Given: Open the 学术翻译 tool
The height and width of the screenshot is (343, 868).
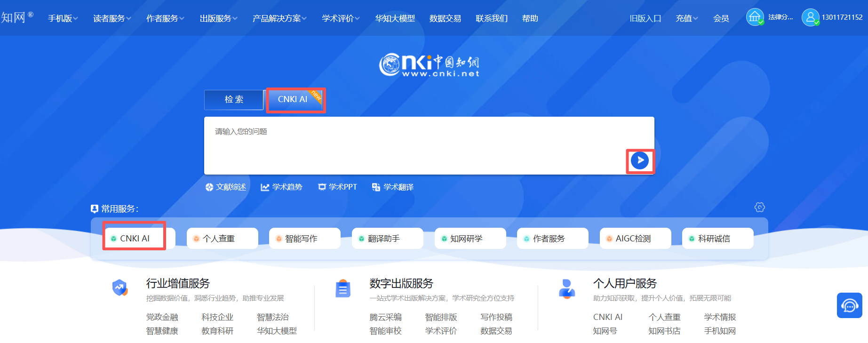Looking at the screenshot, I should click(393, 187).
